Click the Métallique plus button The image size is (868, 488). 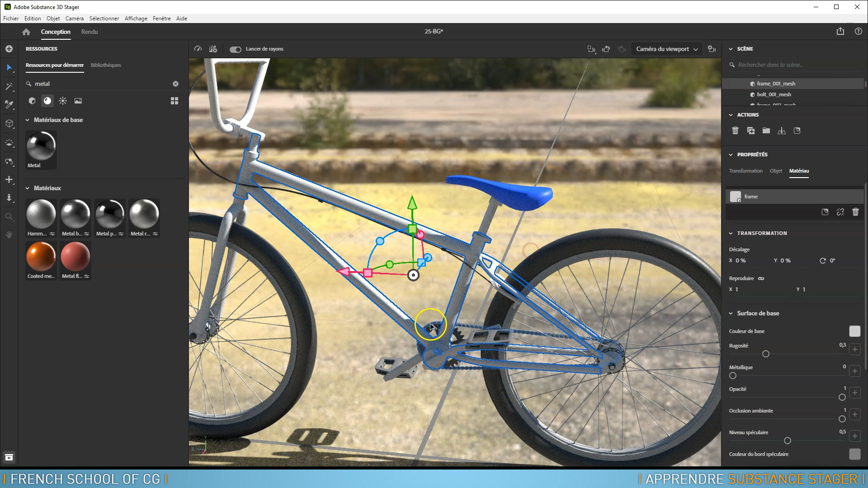(854, 371)
